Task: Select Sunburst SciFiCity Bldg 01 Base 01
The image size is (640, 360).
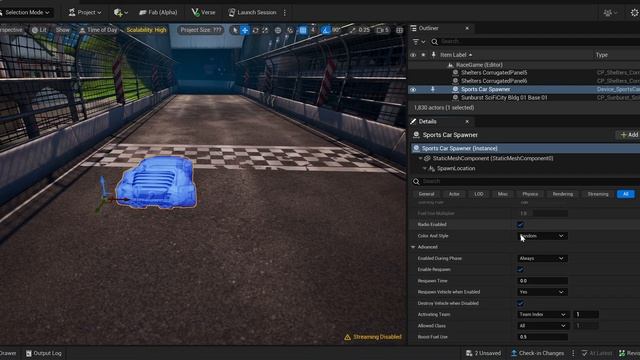Action: [x=504, y=98]
